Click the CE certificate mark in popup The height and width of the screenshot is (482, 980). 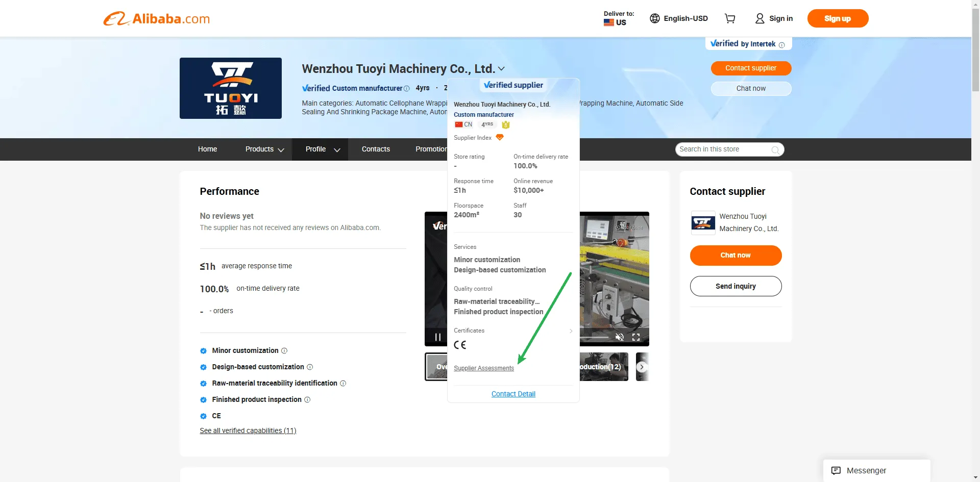coord(460,345)
